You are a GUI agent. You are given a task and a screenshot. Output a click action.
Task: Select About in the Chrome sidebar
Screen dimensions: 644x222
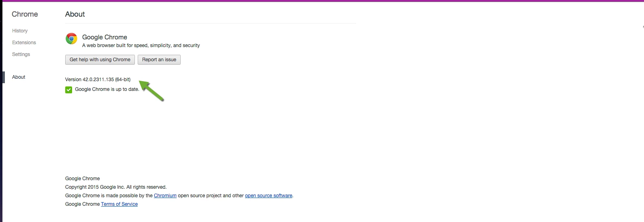(x=19, y=77)
